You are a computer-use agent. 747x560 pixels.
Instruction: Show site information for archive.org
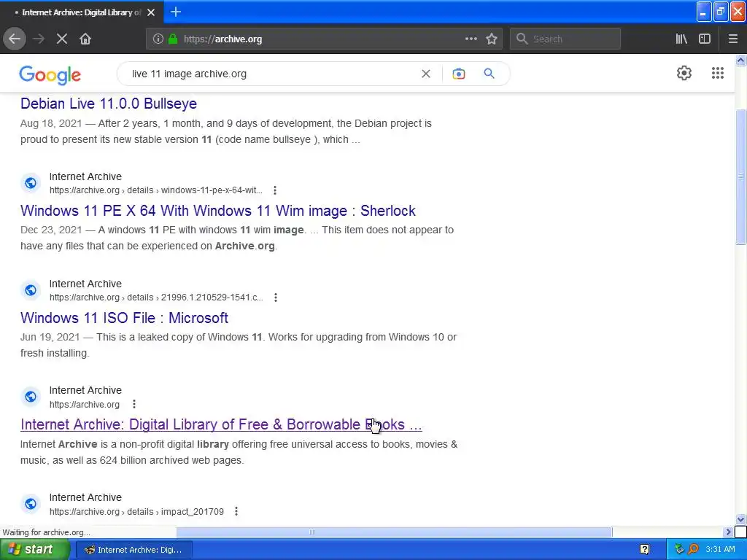(x=158, y=39)
